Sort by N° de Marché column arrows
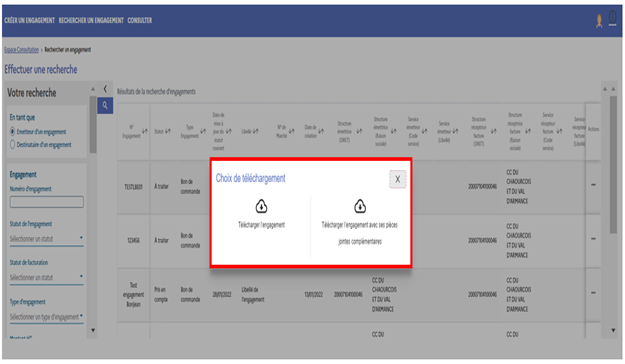This screenshot has width=625, height=364. [x=291, y=132]
